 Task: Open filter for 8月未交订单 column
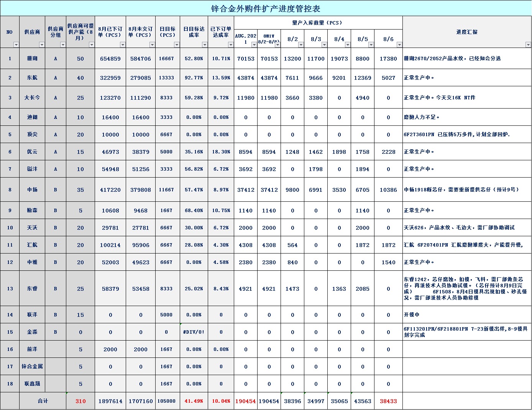(x=152, y=45)
